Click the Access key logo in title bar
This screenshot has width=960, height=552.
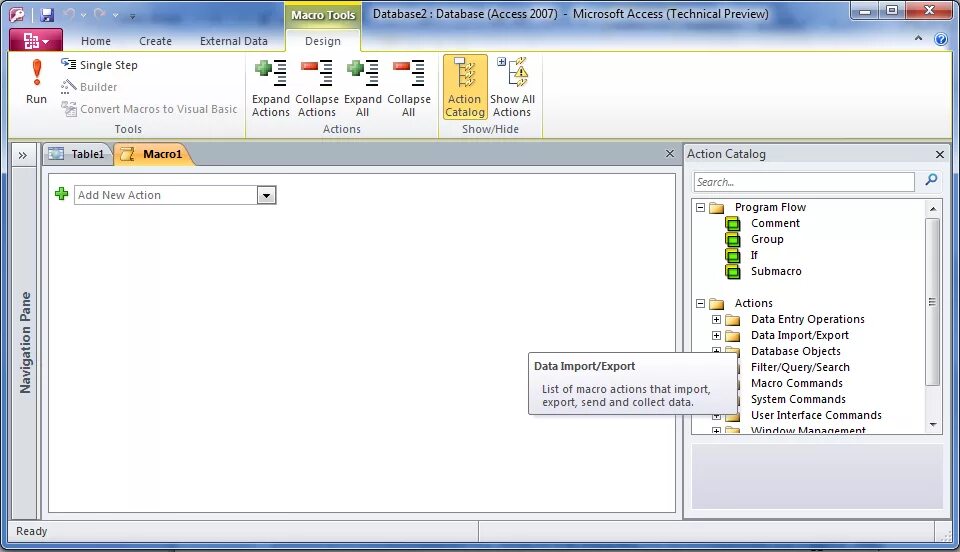(x=17, y=15)
